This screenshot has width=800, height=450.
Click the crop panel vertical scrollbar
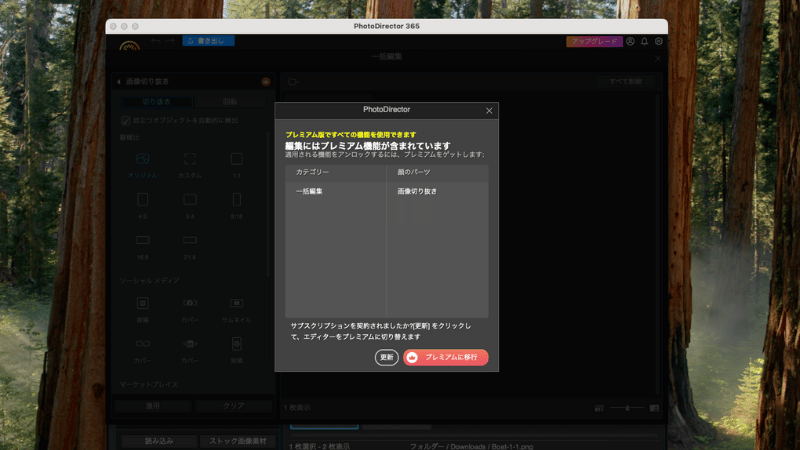268,204
